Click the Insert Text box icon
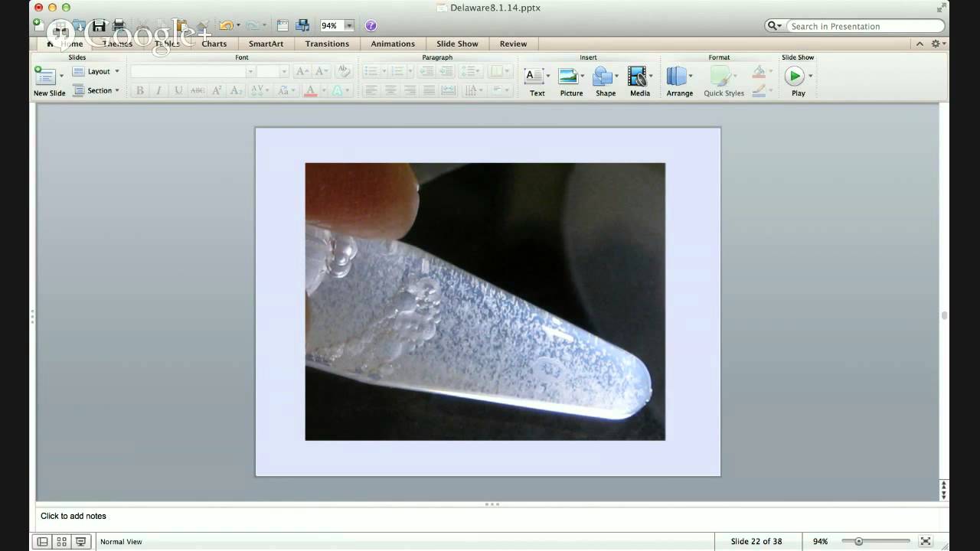This screenshot has height=551, width=980. pyautogui.click(x=534, y=76)
